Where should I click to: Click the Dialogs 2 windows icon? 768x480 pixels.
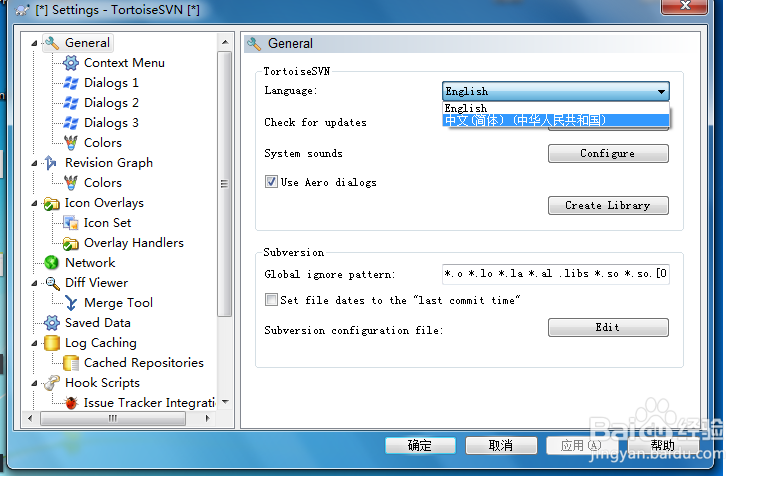pos(71,103)
